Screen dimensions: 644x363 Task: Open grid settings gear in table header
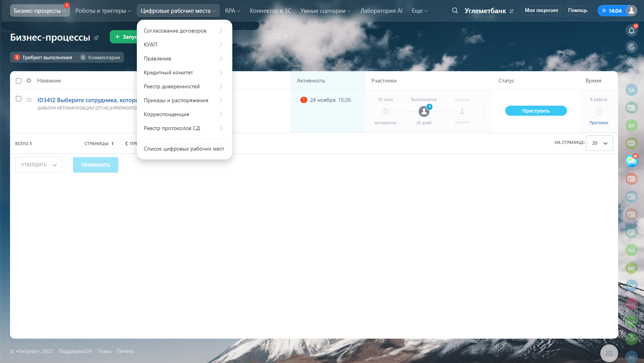coord(29,80)
